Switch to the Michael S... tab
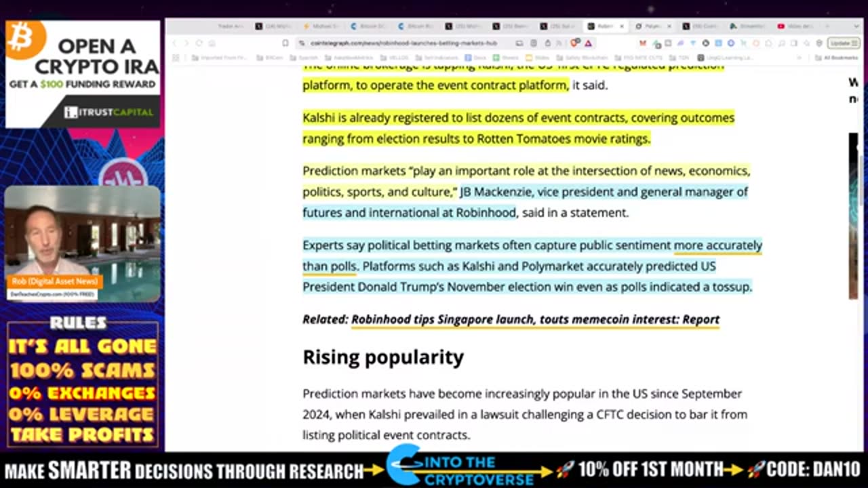 pos(320,26)
